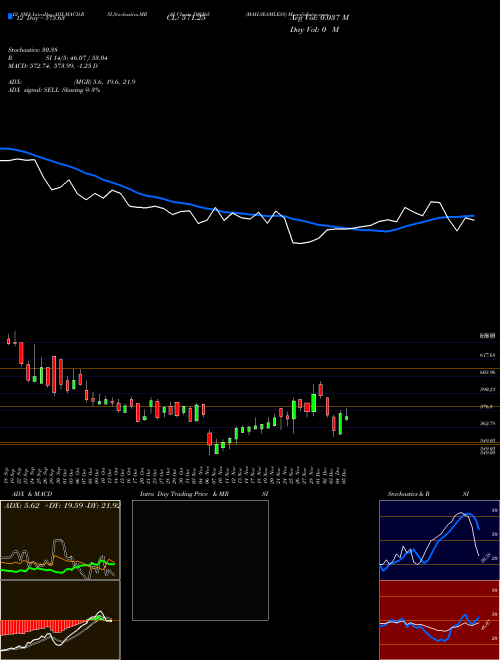Viewport: 500px width, 660px height.
Task: Open the ADX indicator mini chart
Action: (60, 540)
